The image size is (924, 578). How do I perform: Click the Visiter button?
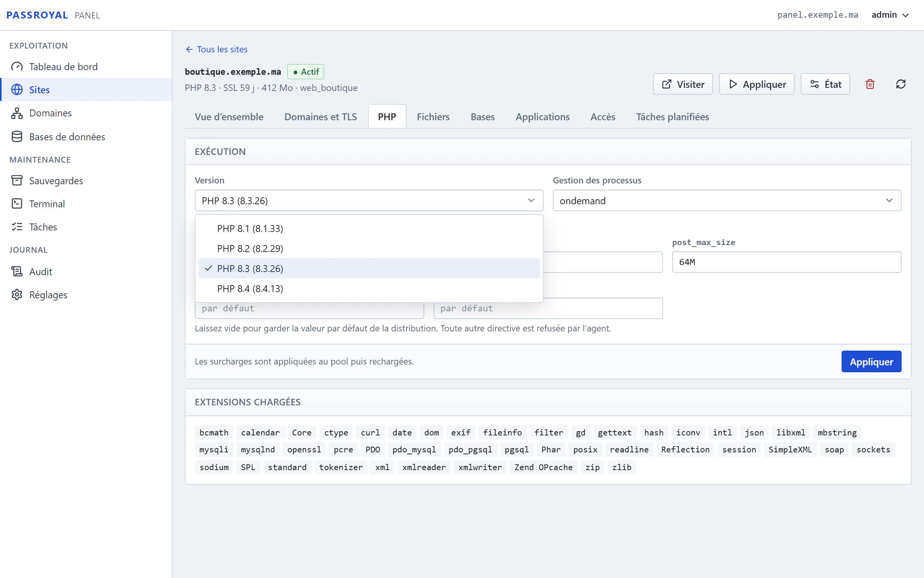(x=683, y=84)
